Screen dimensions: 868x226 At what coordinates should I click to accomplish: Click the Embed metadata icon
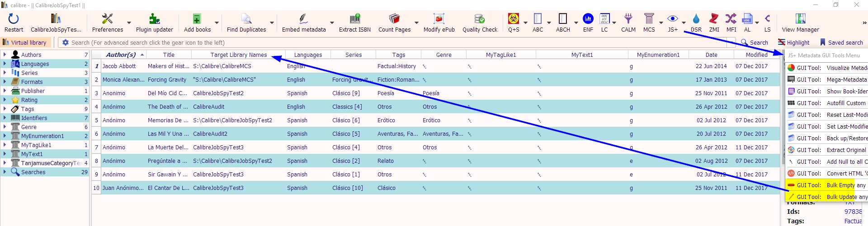tap(304, 18)
